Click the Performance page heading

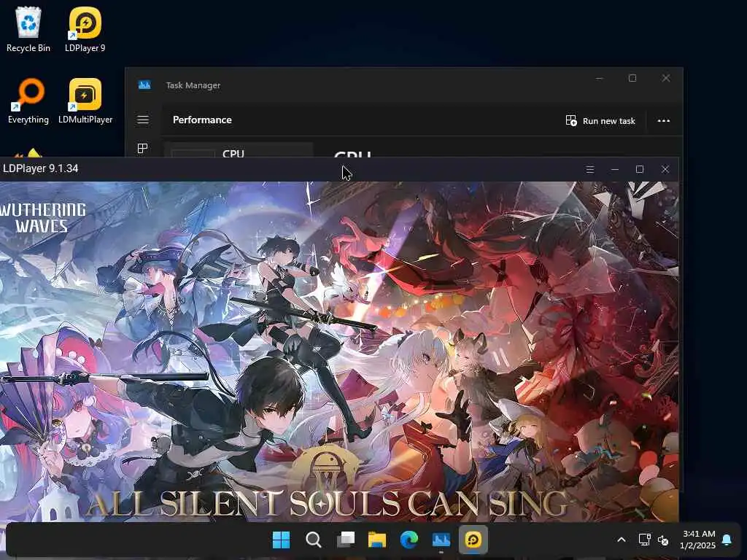[x=202, y=120]
